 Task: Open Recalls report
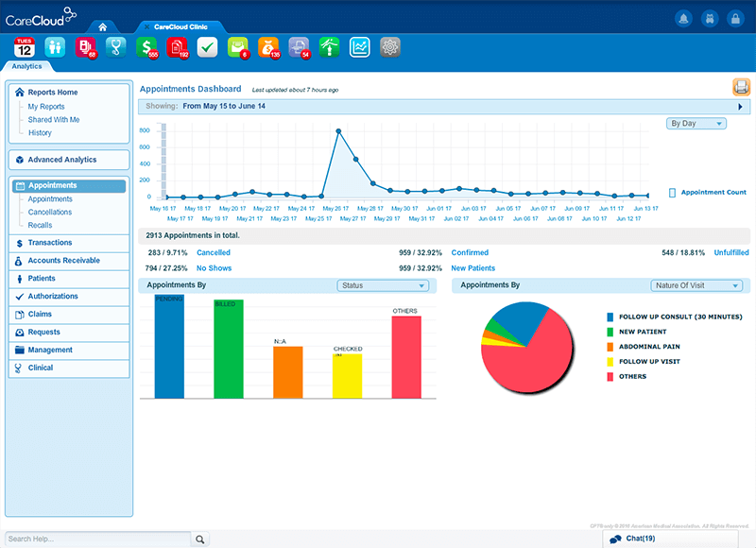pyautogui.click(x=40, y=225)
